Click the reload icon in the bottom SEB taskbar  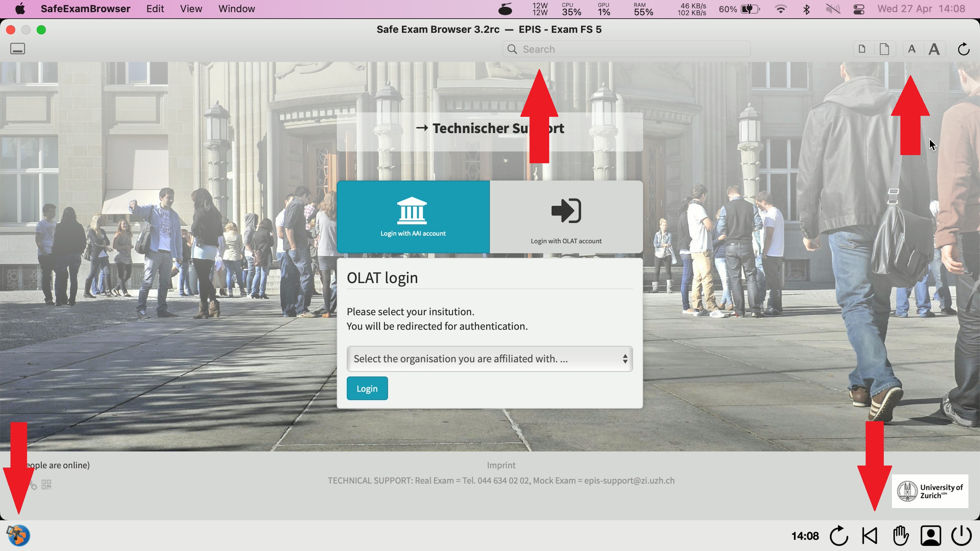point(839,536)
